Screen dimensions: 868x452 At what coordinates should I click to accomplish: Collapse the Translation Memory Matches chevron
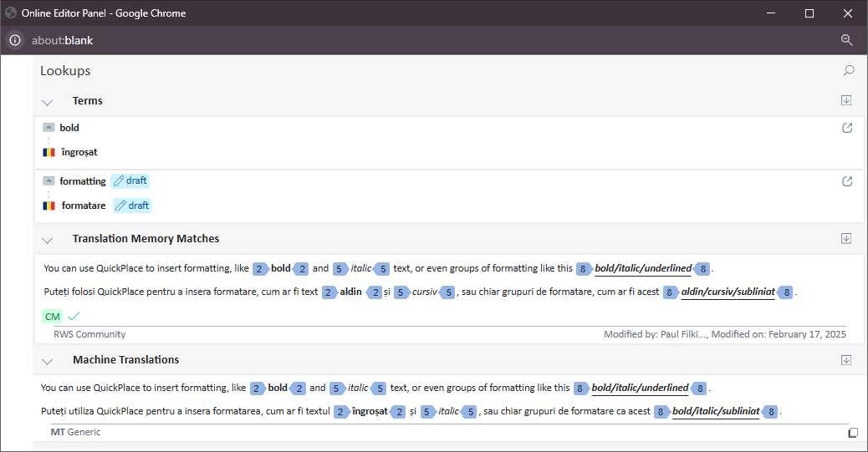click(x=48, y=240)
